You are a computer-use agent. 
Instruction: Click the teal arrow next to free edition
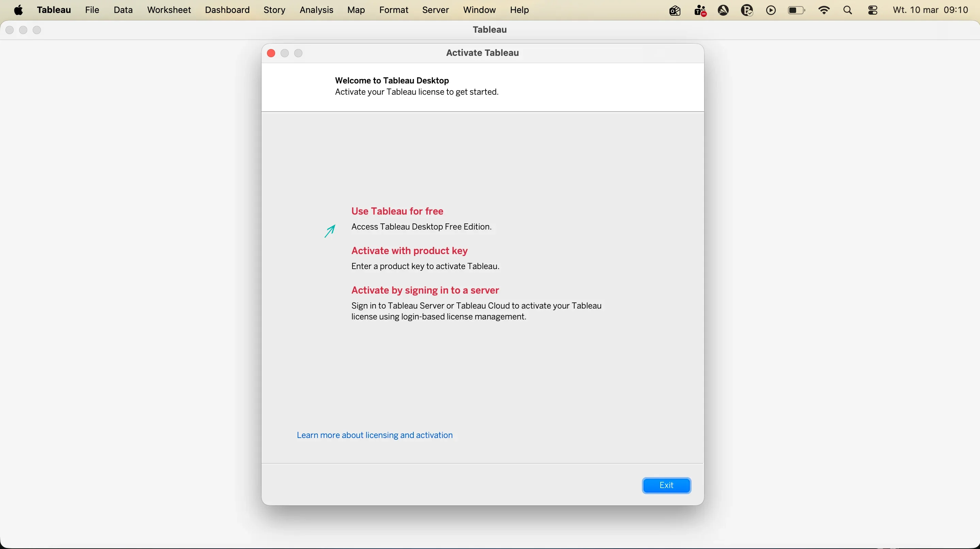click(x=330, y=231)
